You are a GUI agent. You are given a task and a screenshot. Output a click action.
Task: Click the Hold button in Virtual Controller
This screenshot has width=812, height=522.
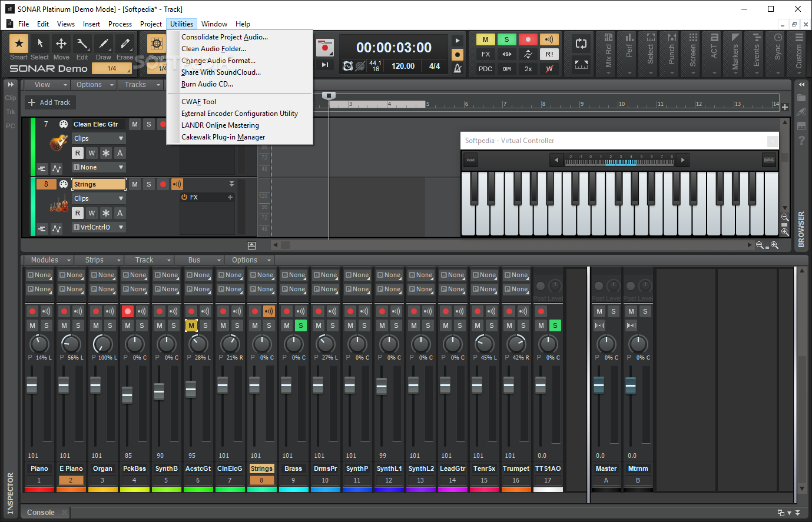point(470,160)
